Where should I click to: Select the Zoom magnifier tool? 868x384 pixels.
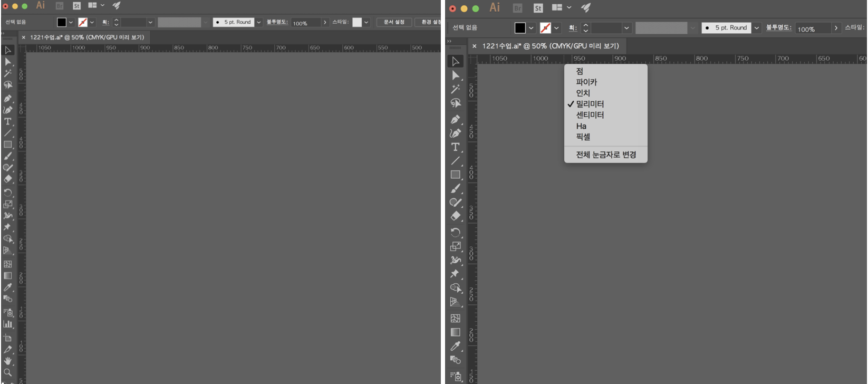tap(8, 372)
